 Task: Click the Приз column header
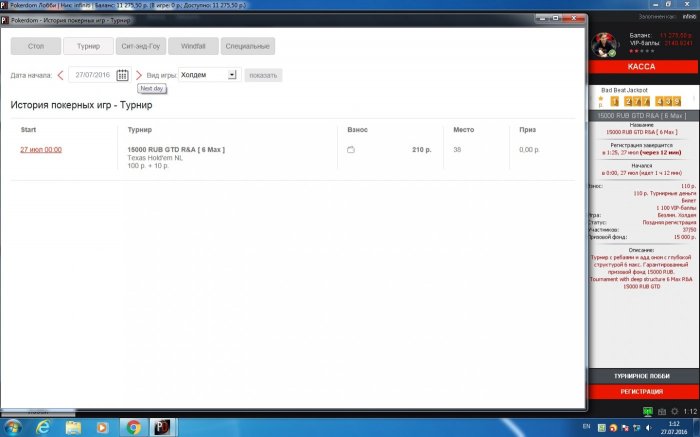point(527,129)
